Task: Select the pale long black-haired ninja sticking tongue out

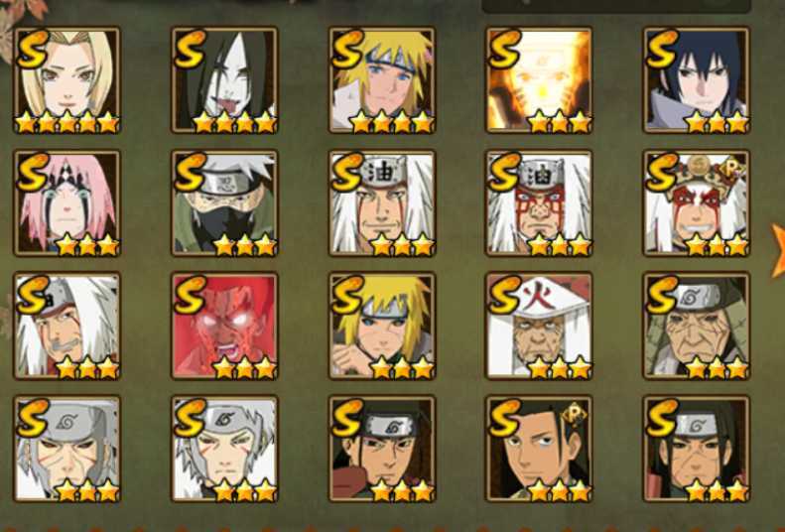Action: pyautogui.click(x=224, y=80)
